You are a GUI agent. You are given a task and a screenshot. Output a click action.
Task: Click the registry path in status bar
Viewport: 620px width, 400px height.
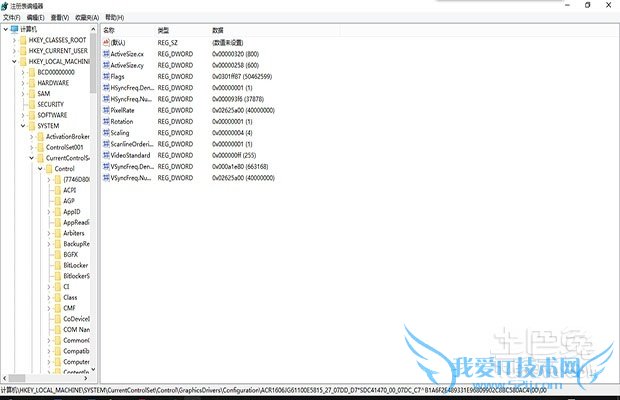pos(274,390)
